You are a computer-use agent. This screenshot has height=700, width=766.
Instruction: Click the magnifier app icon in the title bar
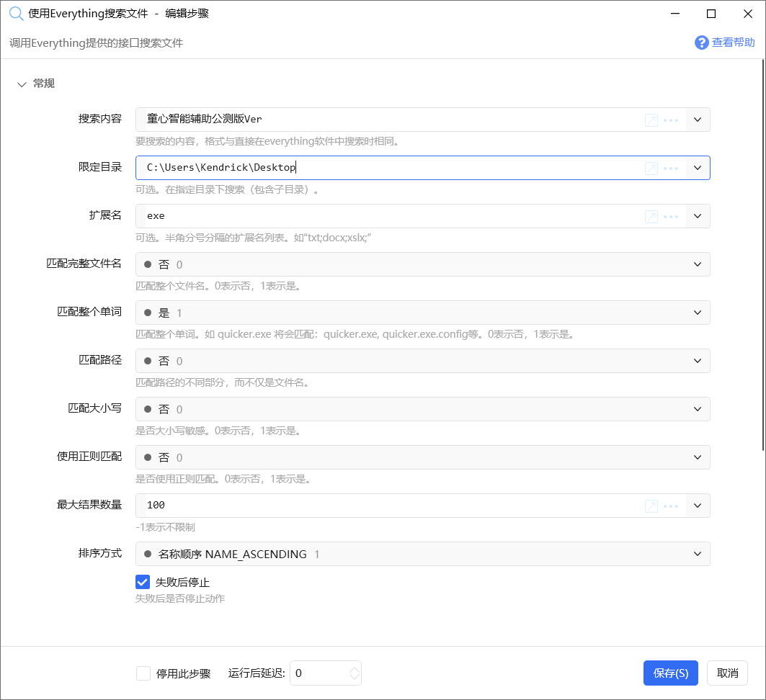click(16, 14)
